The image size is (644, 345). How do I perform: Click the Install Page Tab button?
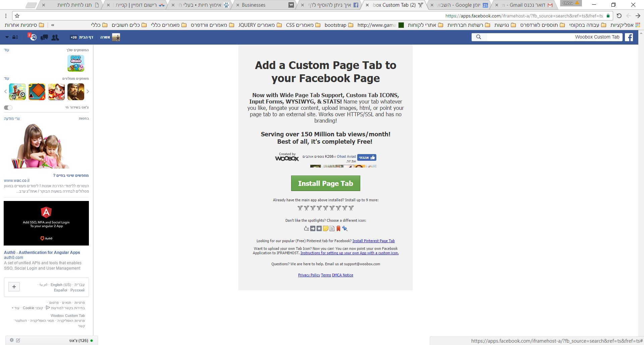point(325,183)
